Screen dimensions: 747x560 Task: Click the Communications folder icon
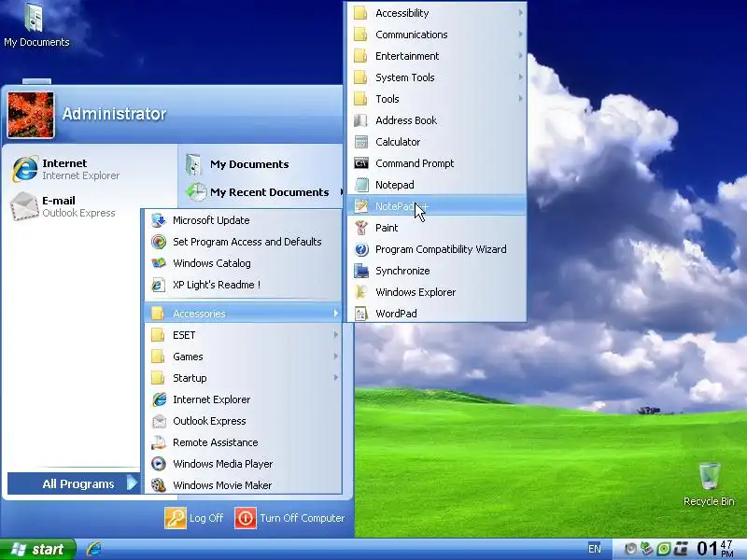tap(361, 35)
